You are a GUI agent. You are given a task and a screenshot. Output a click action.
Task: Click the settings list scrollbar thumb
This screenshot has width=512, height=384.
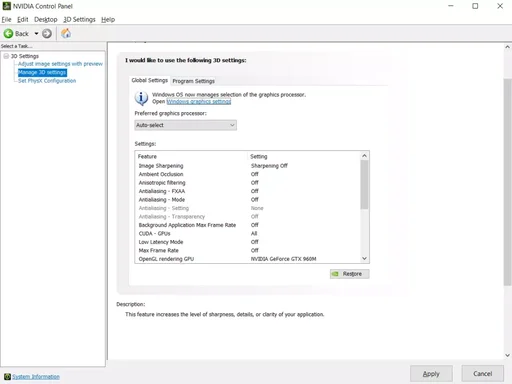[365, 185]
